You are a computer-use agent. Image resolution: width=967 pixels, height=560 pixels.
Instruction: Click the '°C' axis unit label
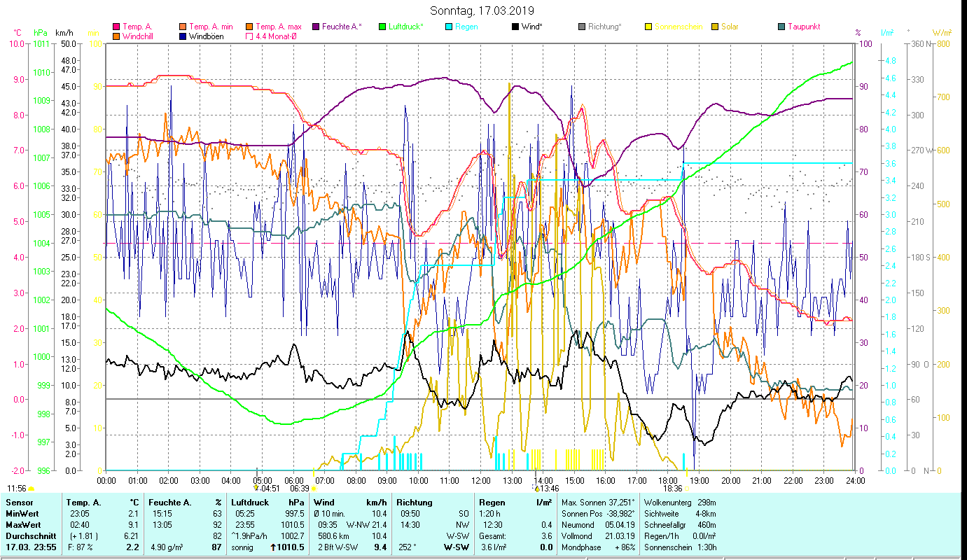pos(18,33)
